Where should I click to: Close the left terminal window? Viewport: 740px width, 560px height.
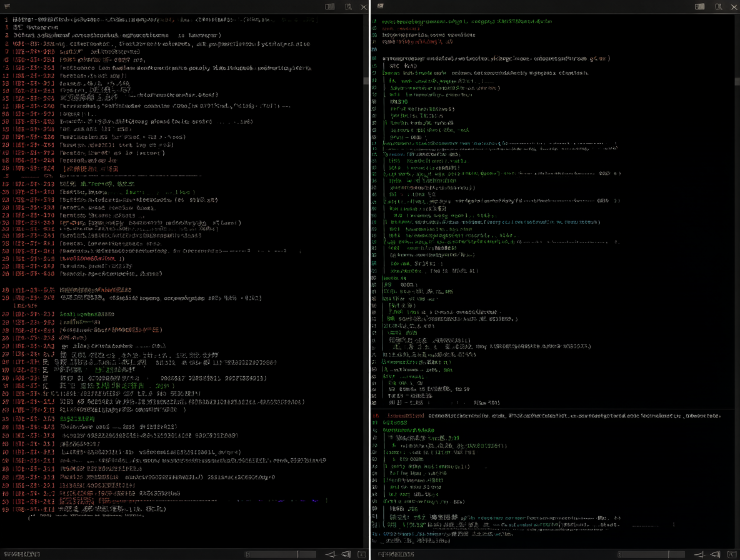coord(363,7)
